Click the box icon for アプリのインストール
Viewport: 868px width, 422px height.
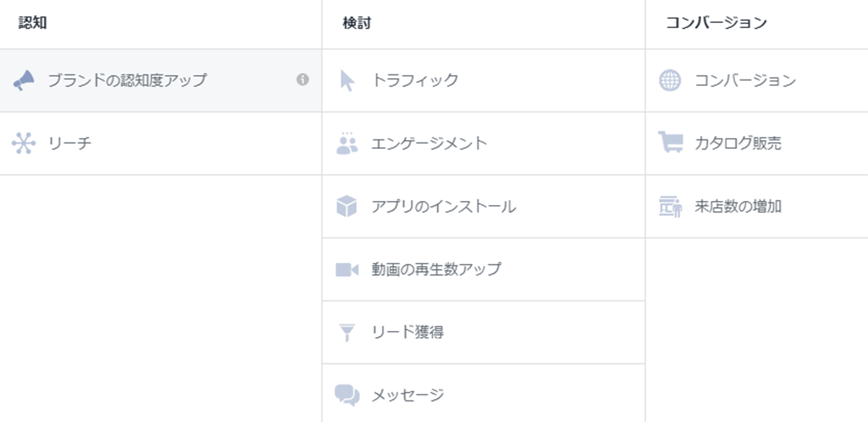pyautogui.click(x=347, y=207)
